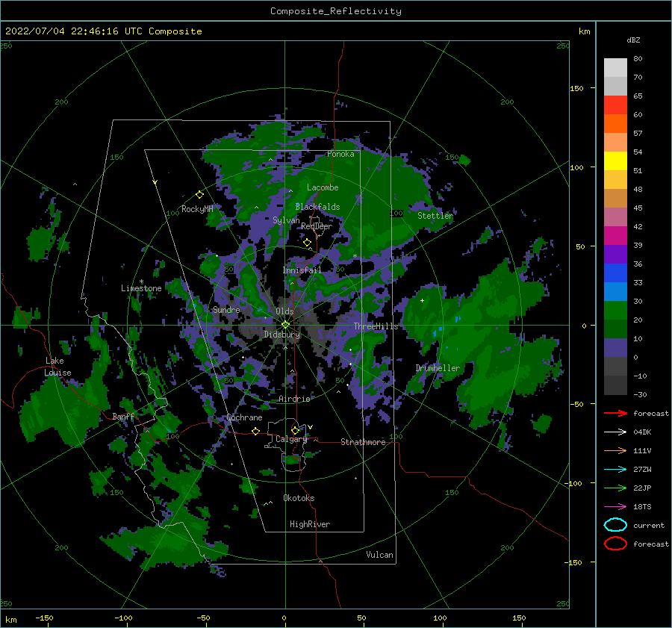Click the yellow diamond marker below RedDeer
672x628 pixels.
[x=307, y=243]
